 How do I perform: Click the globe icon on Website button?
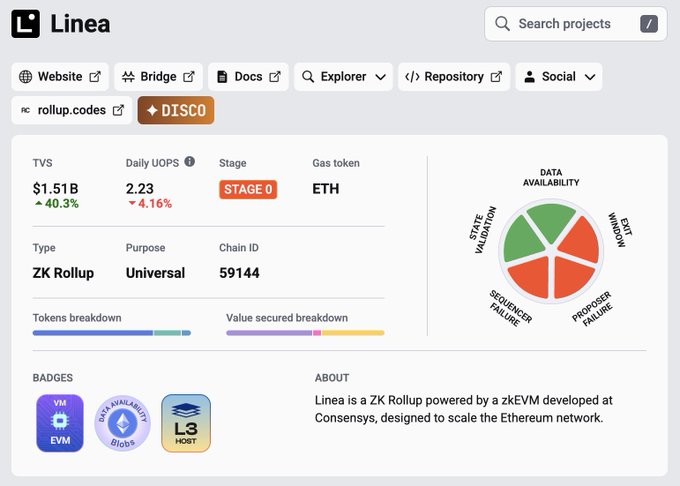26,77
